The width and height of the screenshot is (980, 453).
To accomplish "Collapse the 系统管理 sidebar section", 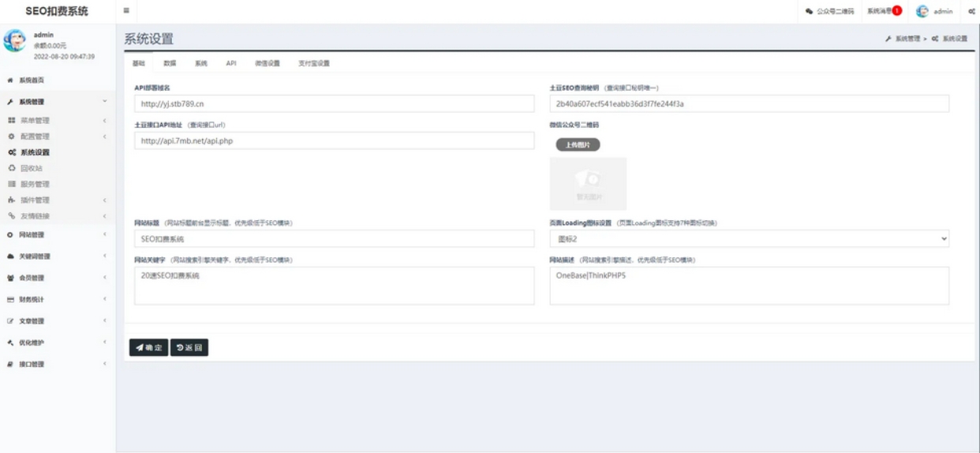I will 32,102.
